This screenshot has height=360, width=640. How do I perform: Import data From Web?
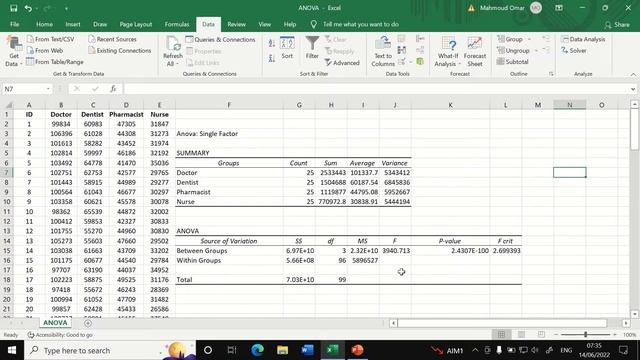tap(44, 51)
